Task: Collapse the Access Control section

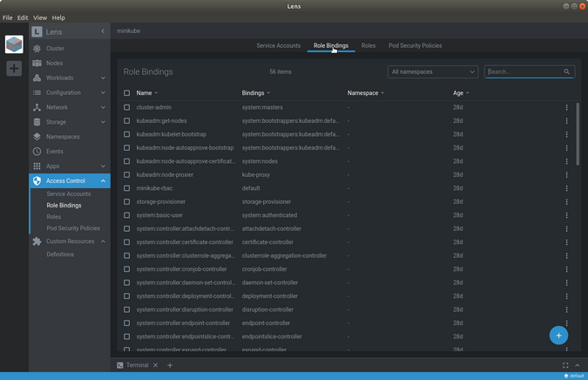Action: (103, 180)
